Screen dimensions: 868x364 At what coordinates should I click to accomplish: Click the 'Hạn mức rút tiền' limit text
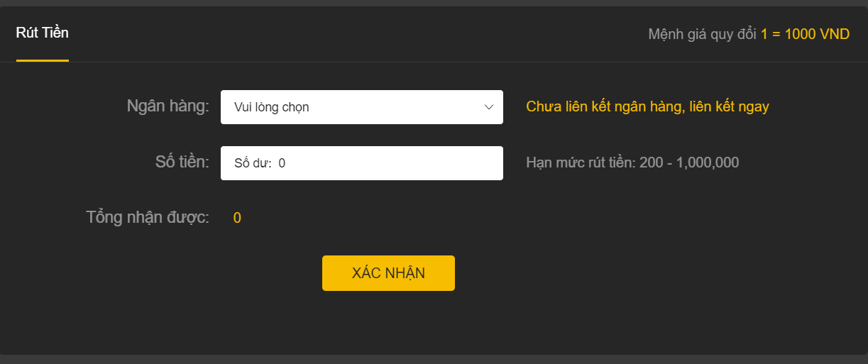click(x=579, y=162)
